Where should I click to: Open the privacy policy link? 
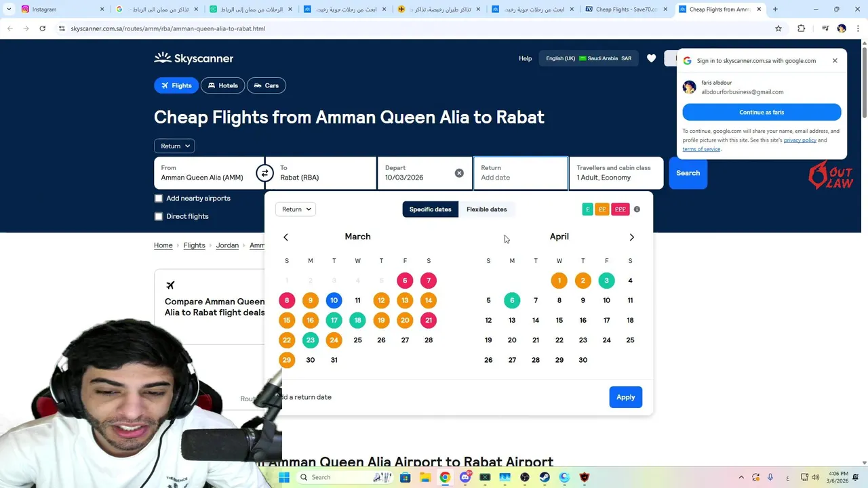point(800,140)
